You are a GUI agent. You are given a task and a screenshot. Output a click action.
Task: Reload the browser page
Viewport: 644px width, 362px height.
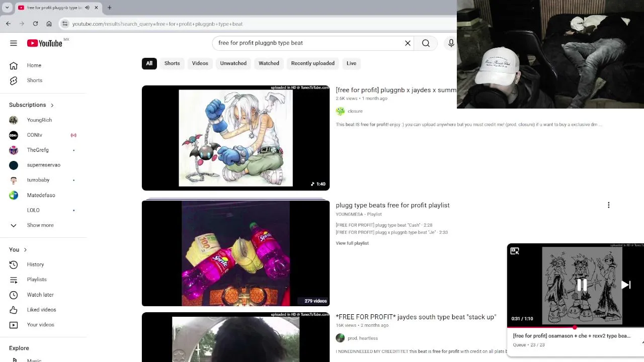coord(35,24)
